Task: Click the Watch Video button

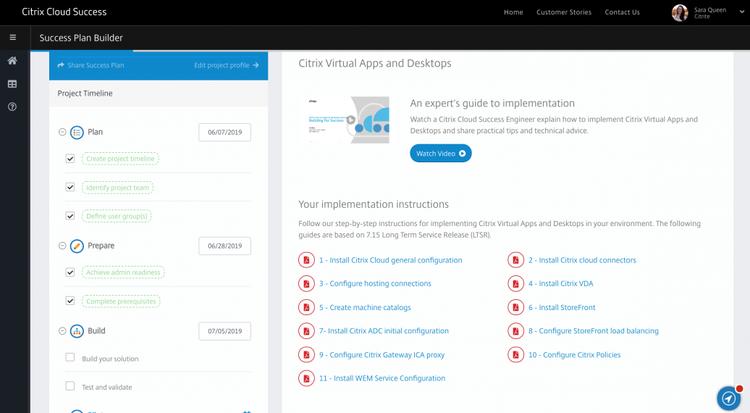Action: (441, 154)
